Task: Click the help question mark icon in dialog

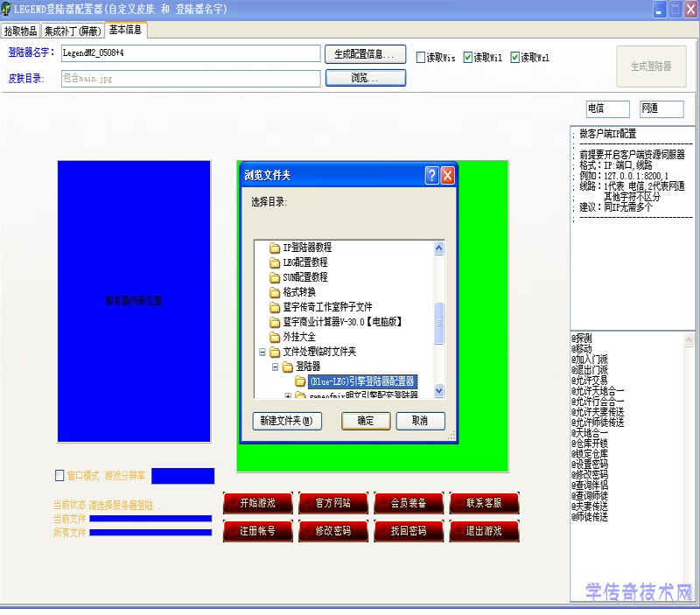Action: pos(431,175)
